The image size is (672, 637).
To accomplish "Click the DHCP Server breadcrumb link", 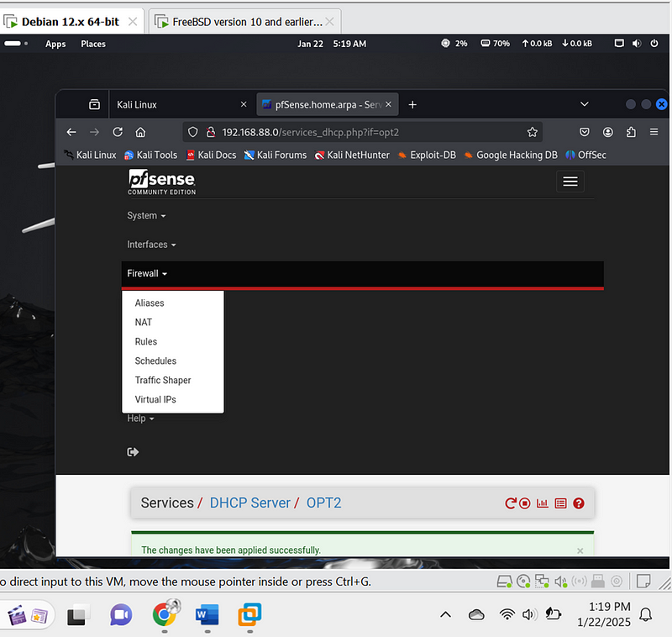I will point(249,503).
